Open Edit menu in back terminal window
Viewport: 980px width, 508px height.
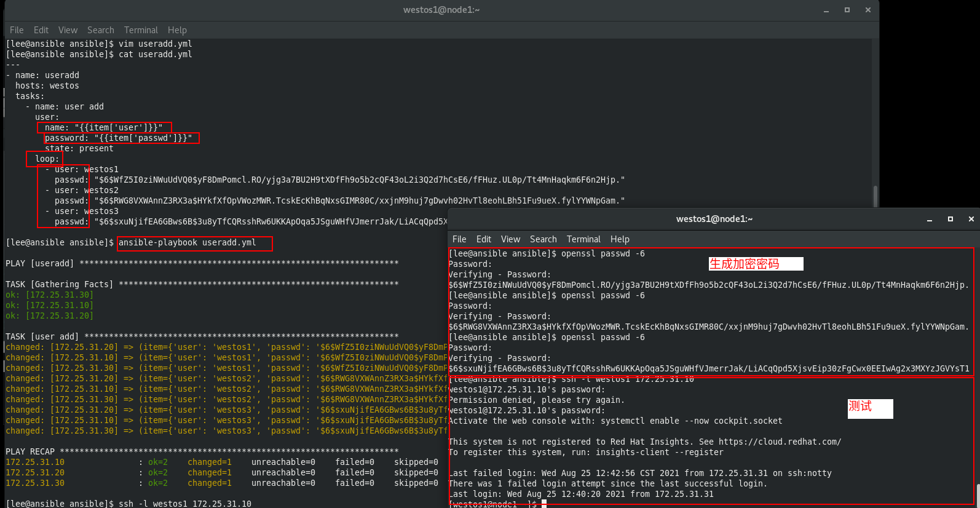[x=41, y=30]
